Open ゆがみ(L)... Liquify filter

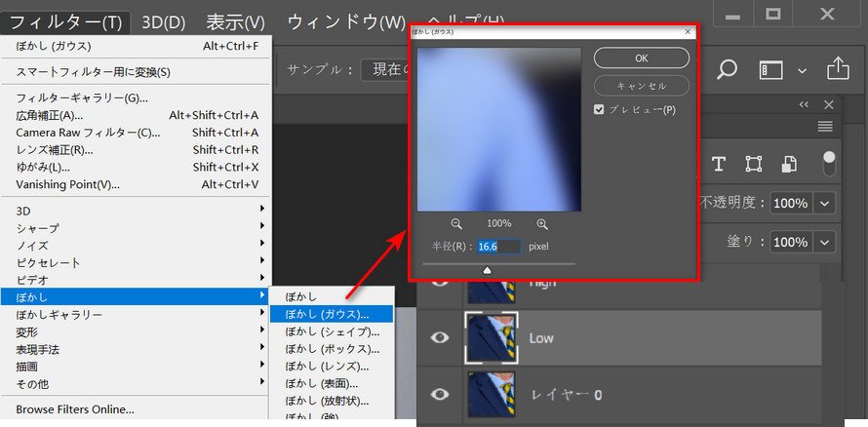pos(137,167)
